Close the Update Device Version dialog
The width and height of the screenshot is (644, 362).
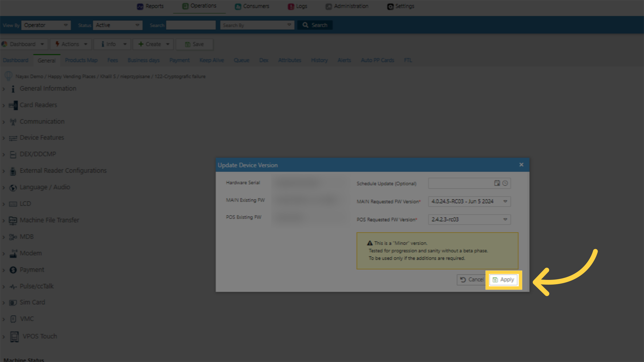click(521, 165)
